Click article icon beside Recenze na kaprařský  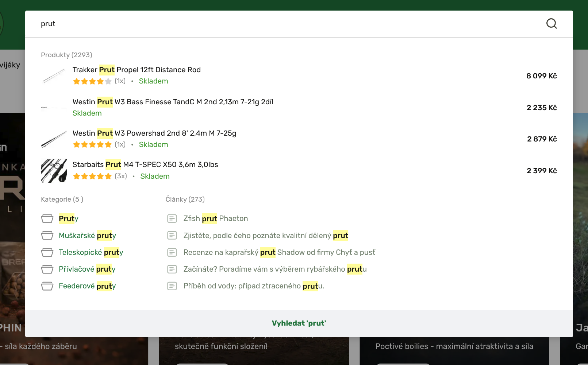click(172, 252)
